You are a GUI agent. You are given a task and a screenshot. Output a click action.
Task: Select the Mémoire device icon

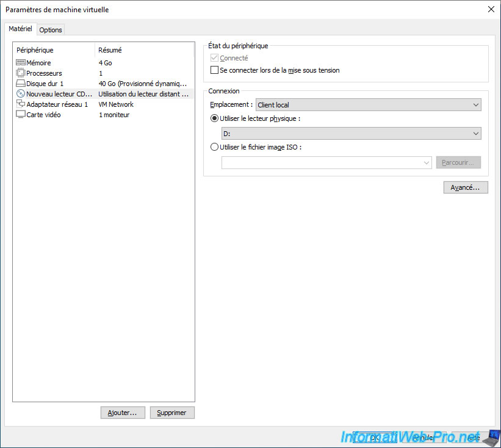(20, 63)
